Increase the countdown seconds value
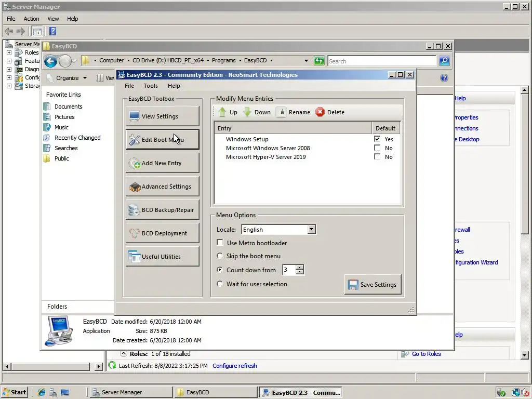This screenshot has height=399, width=532. tap(299, 268)
